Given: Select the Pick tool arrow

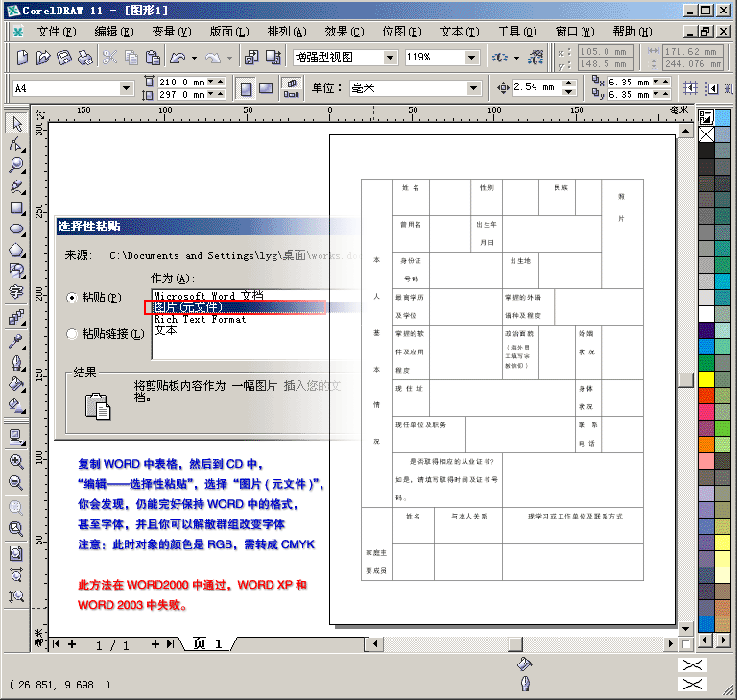Looking at the screenshot, I should [16, 124].
